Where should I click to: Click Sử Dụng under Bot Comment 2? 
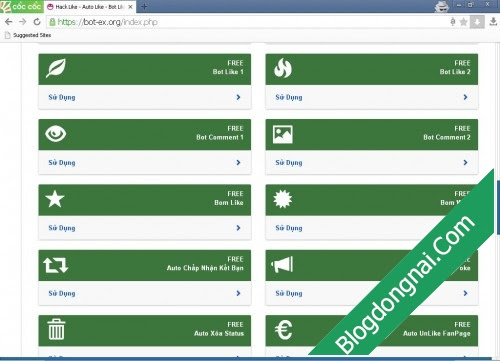(289, 163)
